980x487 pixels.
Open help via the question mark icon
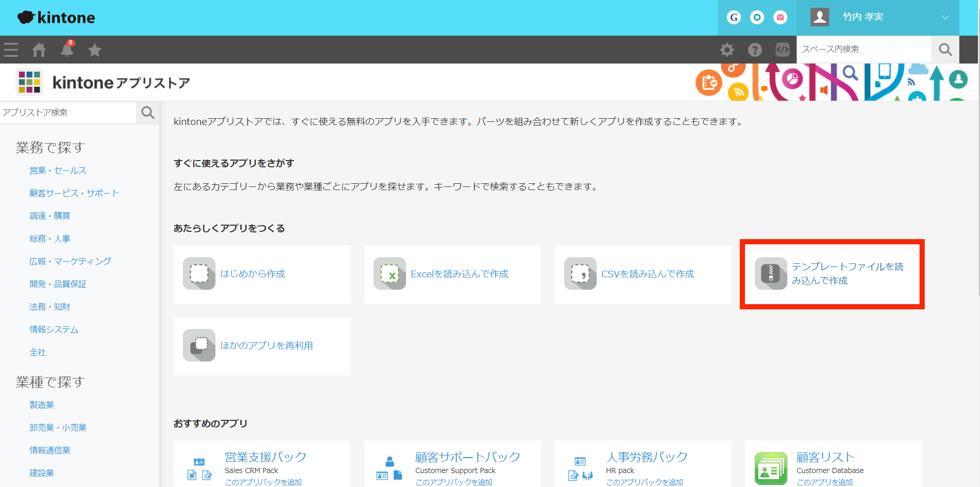[x=755, y=50]
